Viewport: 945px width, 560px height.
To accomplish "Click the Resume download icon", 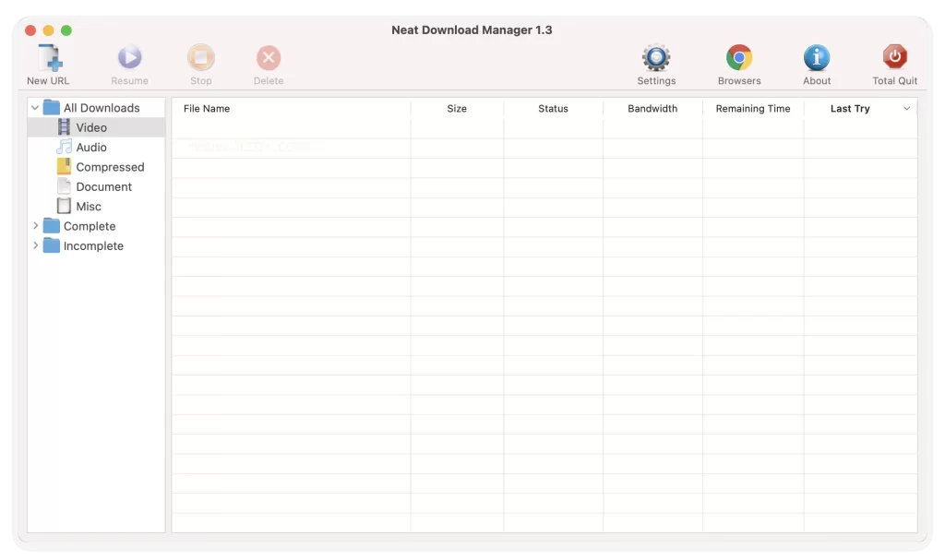I will [x=128, y=61].
